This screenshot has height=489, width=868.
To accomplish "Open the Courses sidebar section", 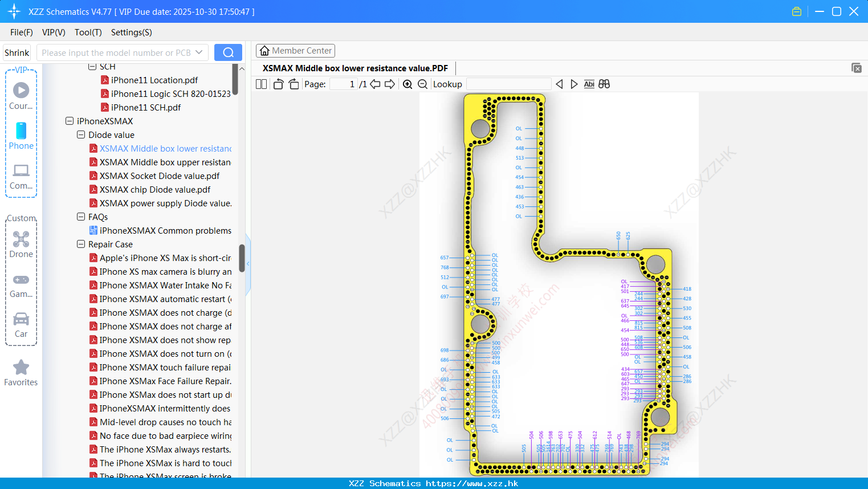I will 21,96.
